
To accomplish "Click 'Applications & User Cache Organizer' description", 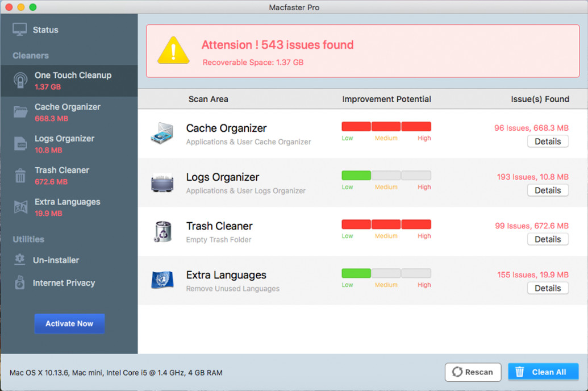I will (248, 142).
